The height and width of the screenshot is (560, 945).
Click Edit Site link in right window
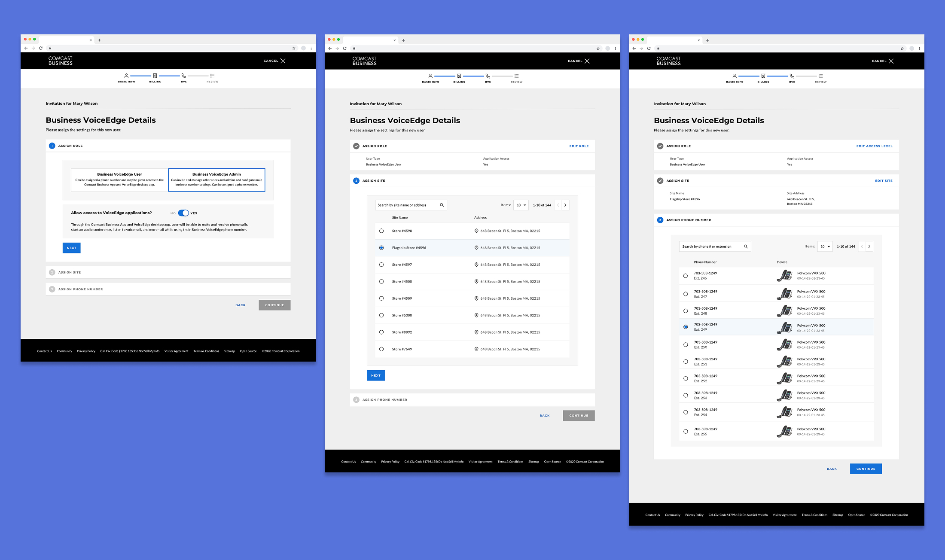click(x=884, y=181)
